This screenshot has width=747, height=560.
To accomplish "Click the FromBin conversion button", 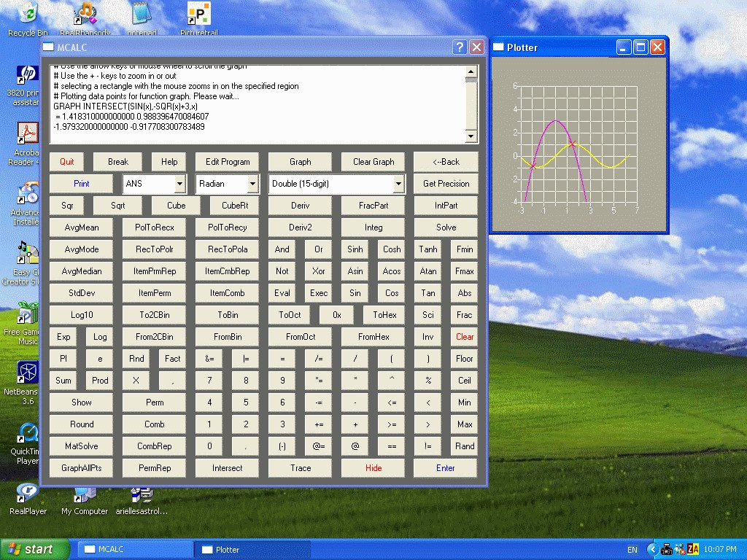I will [228, 337].
